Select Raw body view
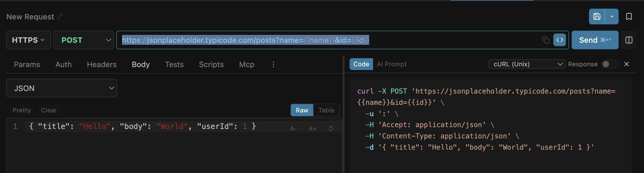 [x=302, y=110]
